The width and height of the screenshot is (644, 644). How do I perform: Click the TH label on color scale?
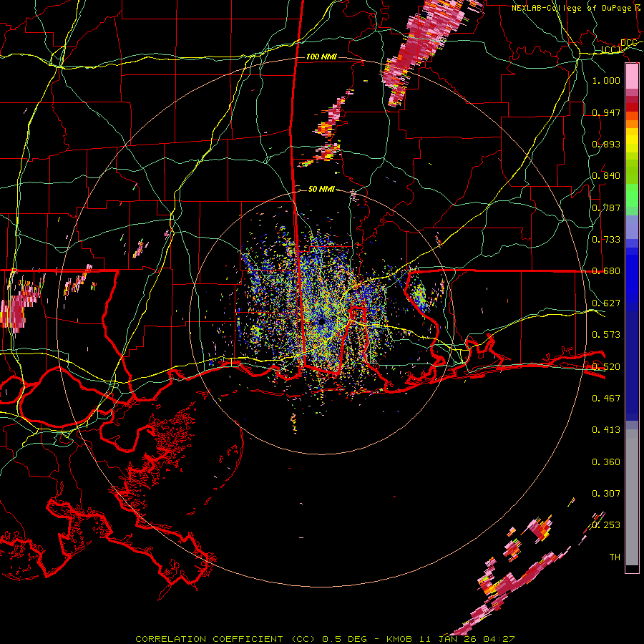coord(615,557)
